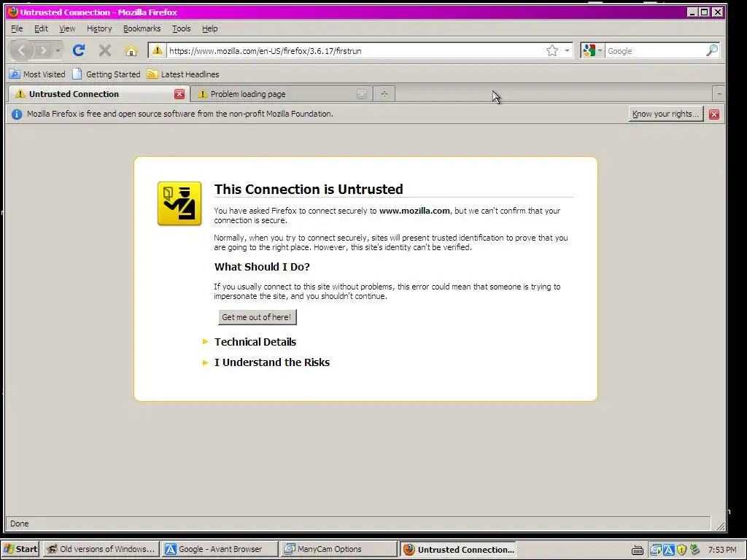Screen dimensions: 747x560
Task: Click Get me out of here button
Action: pos(258,317)
